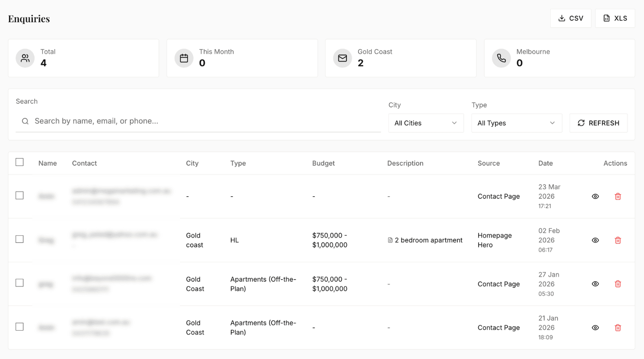Click the budget cell in 27 Jan row
The width and height of the screenshot is (644, 359).
[330, 284]
